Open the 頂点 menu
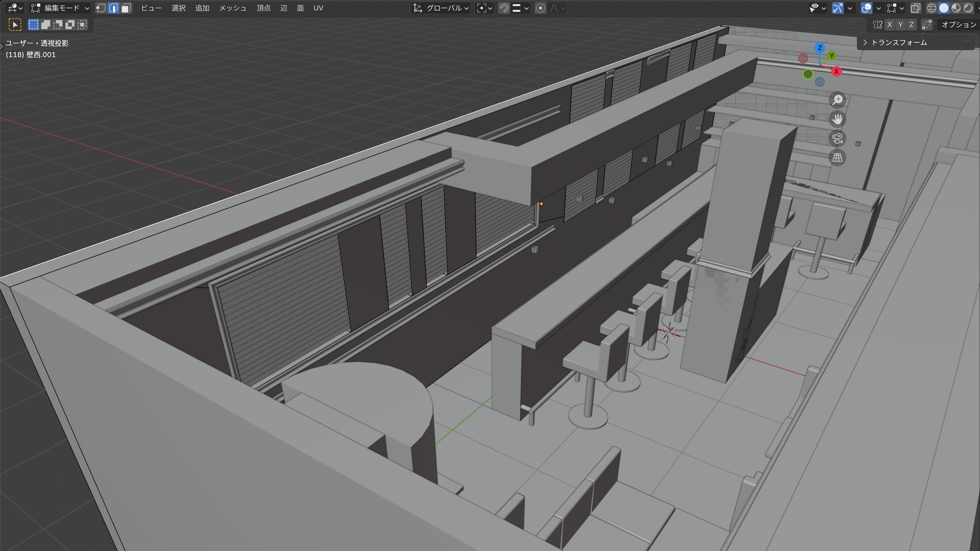Image resolution: width=980 pixels, height=551 pixels. point(263,8)
